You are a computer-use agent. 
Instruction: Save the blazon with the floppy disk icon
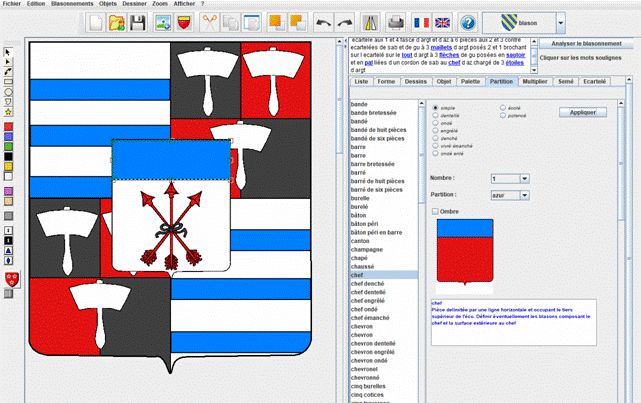[x=139, y=22]
